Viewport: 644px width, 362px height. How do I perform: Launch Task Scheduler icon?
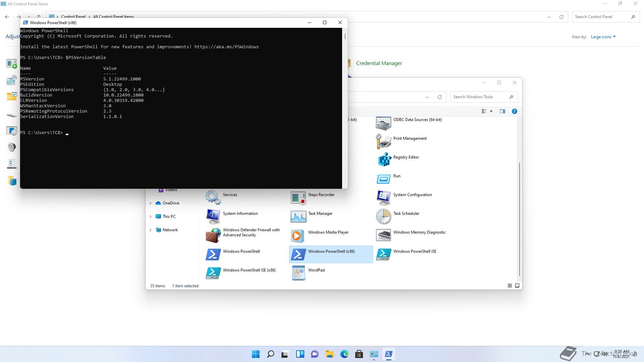coord(383,217)
